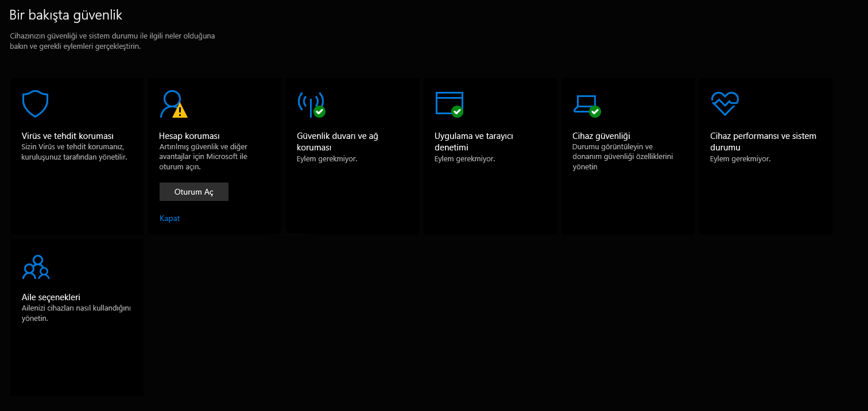
Task: Dismiss account warning via Kapat link
Action: coord(169,218)
